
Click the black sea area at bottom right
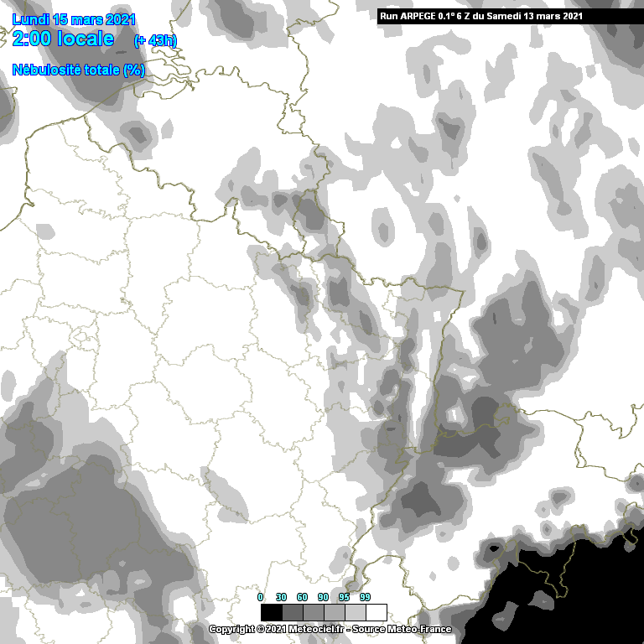click(587, 604)
